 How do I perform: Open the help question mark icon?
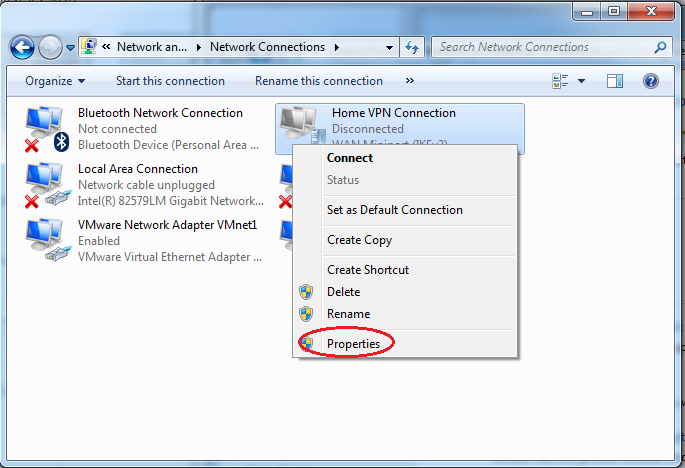tap(650, 81)
